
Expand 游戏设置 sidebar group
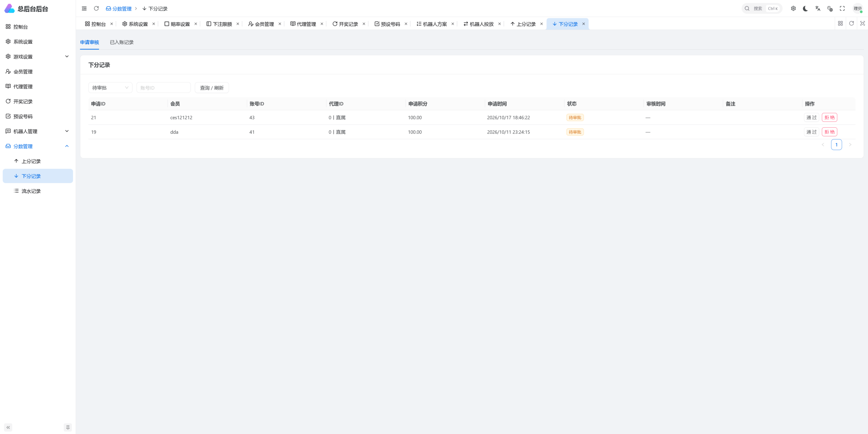[38, 57]
